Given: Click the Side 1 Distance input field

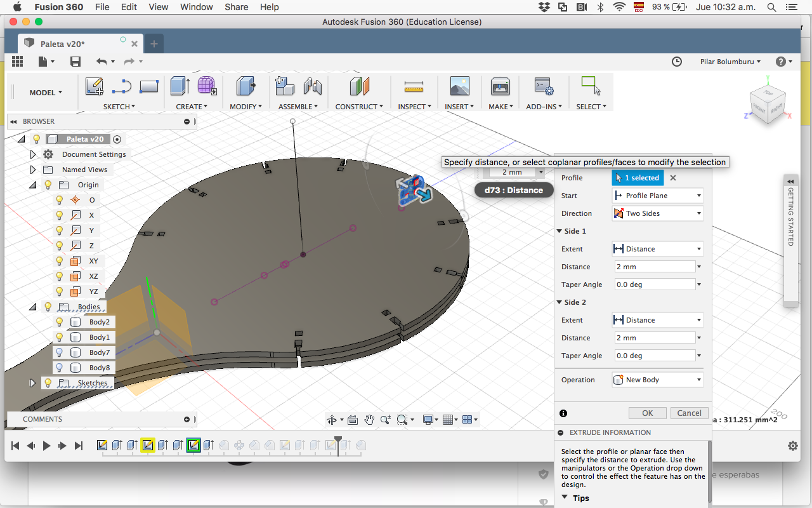Looking at the screenshot, I should pos(655,267).
